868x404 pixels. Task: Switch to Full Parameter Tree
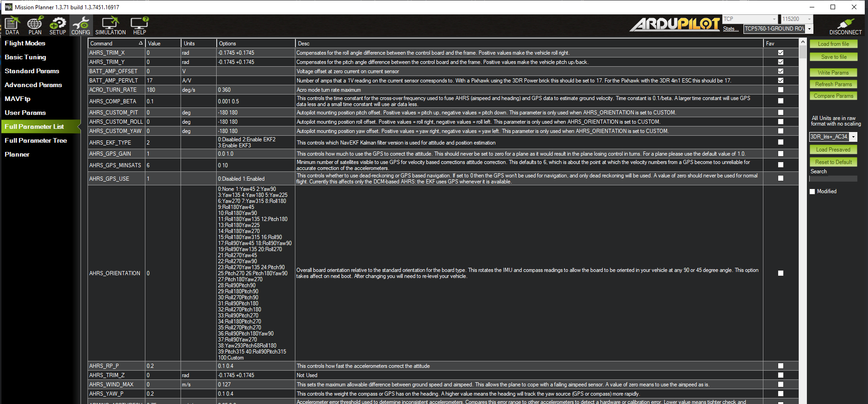pos(36,140)
